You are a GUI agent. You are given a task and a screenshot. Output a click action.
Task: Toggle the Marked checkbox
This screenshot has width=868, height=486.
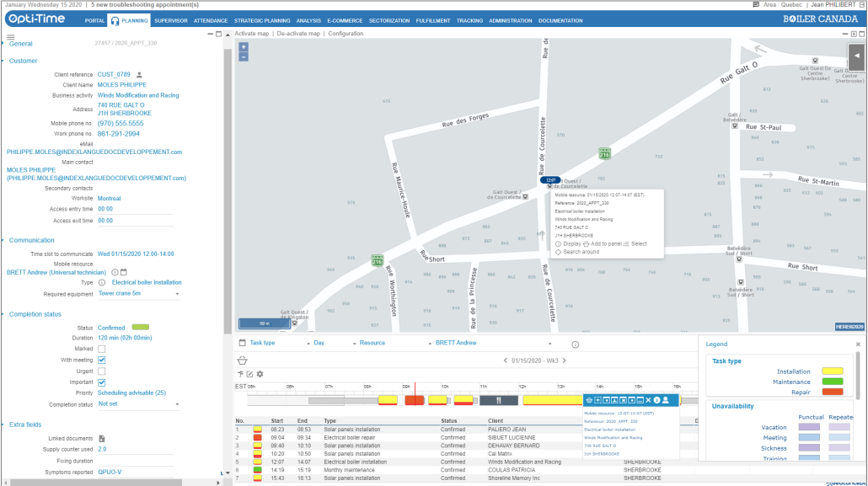point(101,350)
